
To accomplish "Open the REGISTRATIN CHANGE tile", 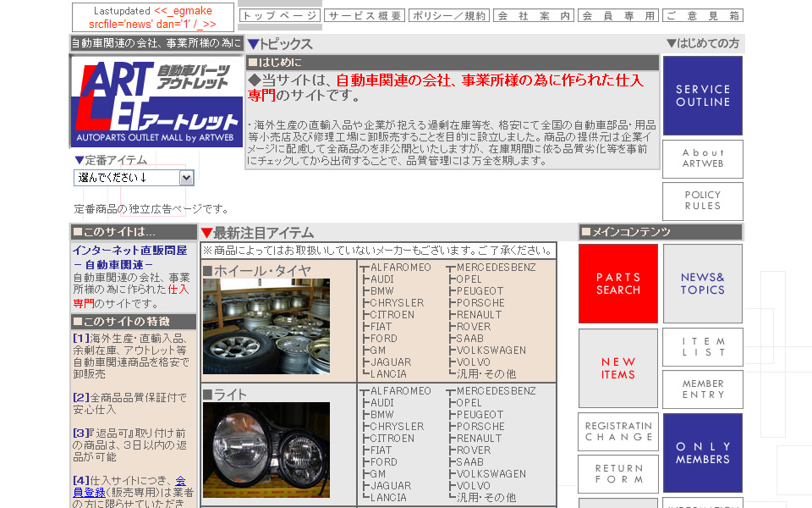I will [618, 432].
